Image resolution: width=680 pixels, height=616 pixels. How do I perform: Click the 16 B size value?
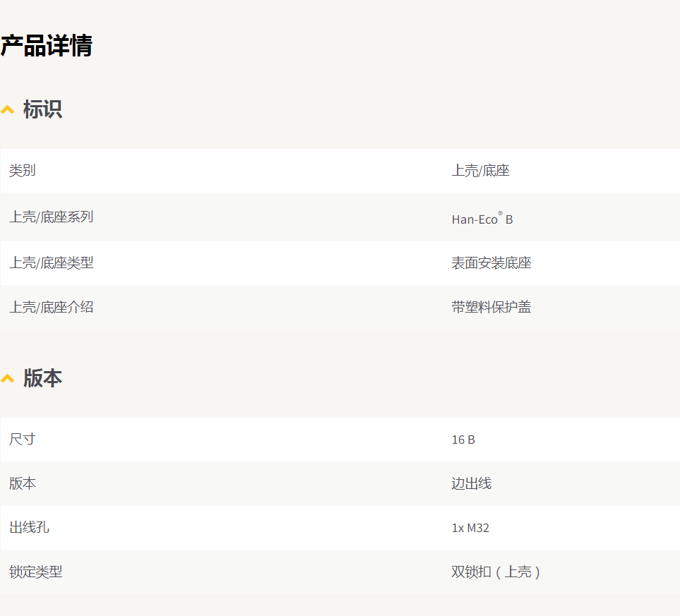tap(463, 440)
